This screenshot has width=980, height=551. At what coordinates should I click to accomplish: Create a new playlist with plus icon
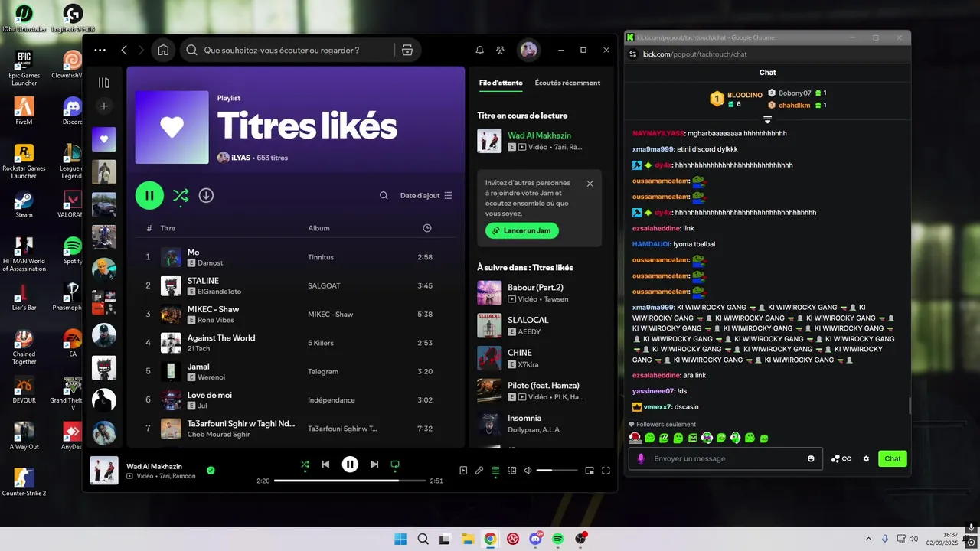pos(104,106)
